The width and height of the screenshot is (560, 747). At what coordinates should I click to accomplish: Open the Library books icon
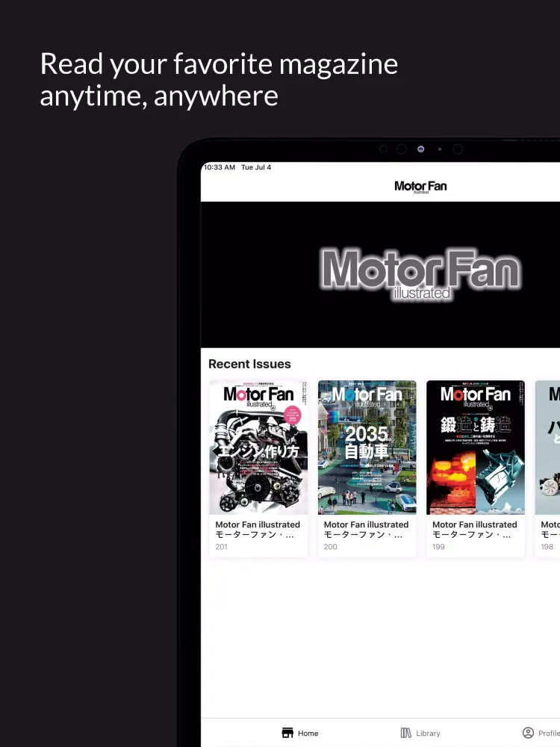coord(406,733)
